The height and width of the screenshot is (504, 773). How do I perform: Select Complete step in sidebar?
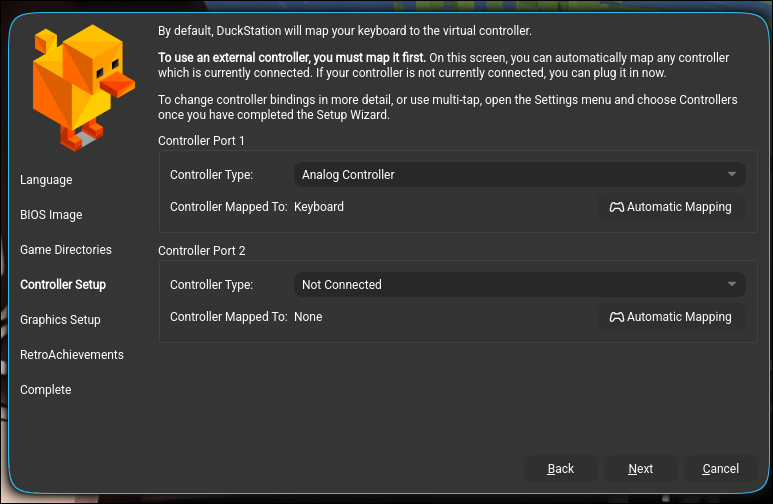[x=46, y=390]
